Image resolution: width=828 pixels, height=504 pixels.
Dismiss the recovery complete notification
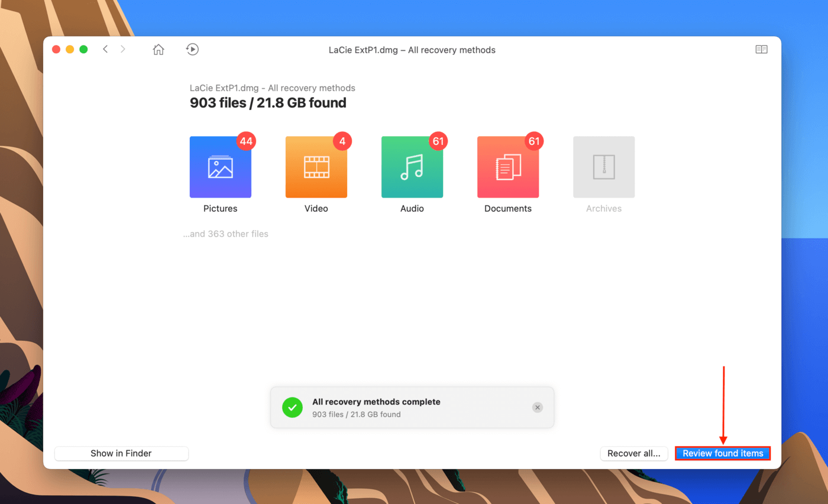537,408
